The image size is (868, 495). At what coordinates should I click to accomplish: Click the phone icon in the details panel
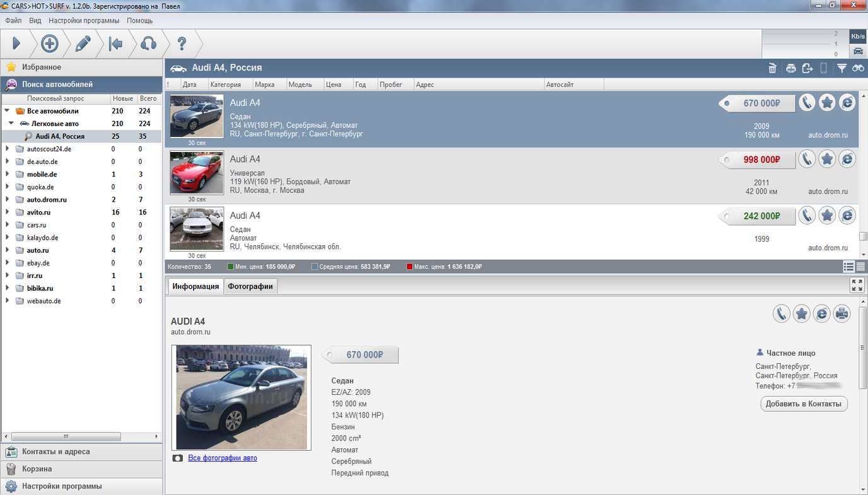(782, 313)
